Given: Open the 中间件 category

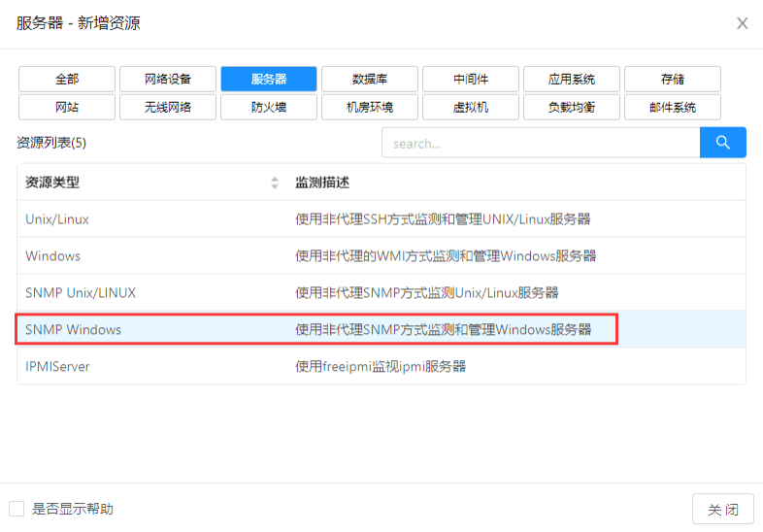Looking at the screenshot, I should tap(471, 79).
